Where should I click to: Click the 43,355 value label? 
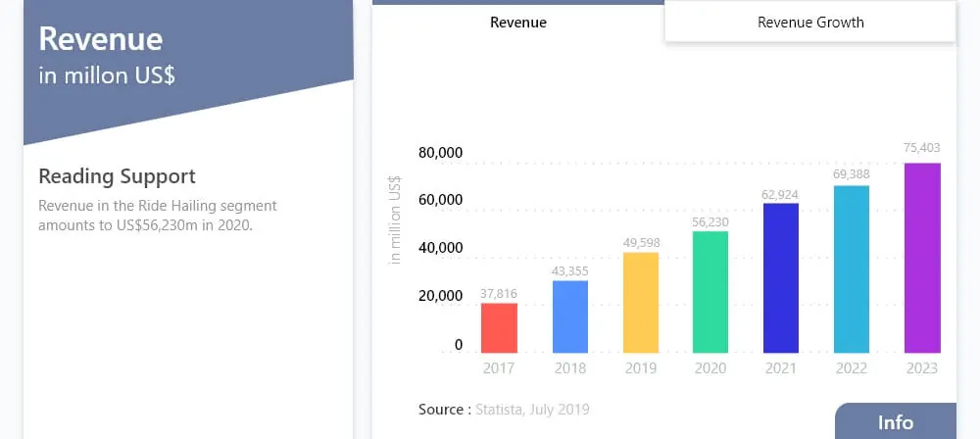570,271
